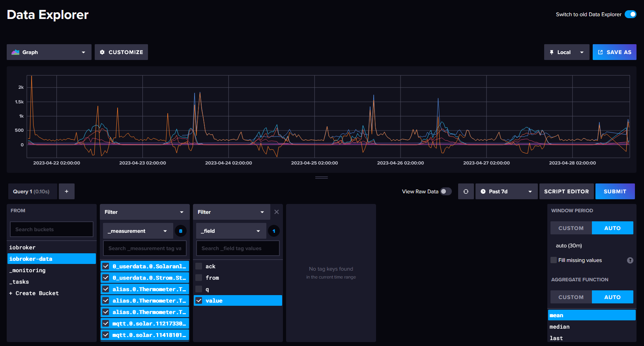This screenshot has width=644, height=346.
Task: Check the ack field checkbox
Action: pos(199,266)
